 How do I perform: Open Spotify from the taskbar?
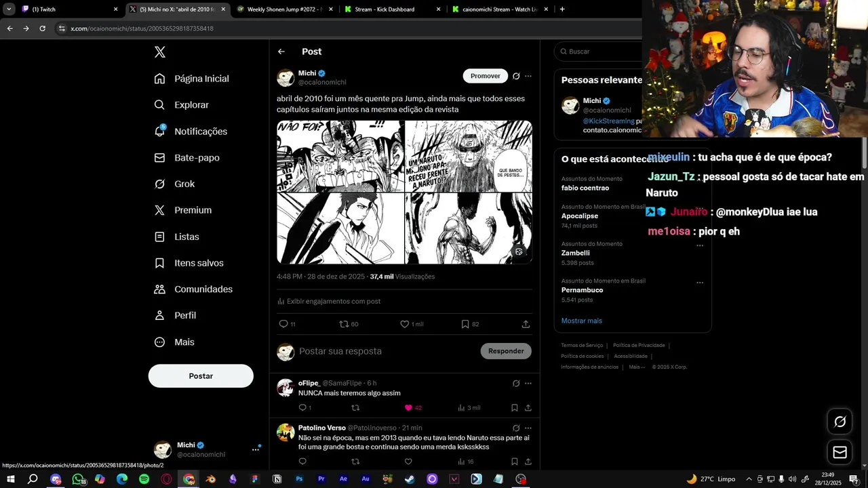144,479
